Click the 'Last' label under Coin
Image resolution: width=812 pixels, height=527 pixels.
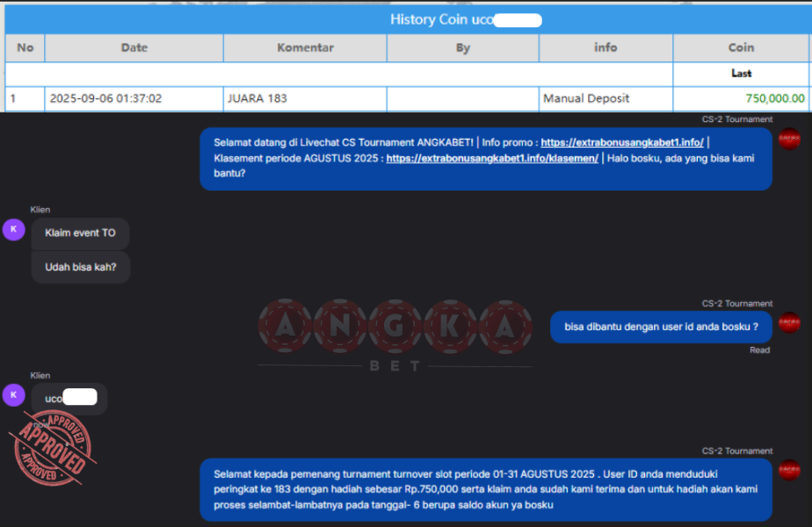click(741, 74)
